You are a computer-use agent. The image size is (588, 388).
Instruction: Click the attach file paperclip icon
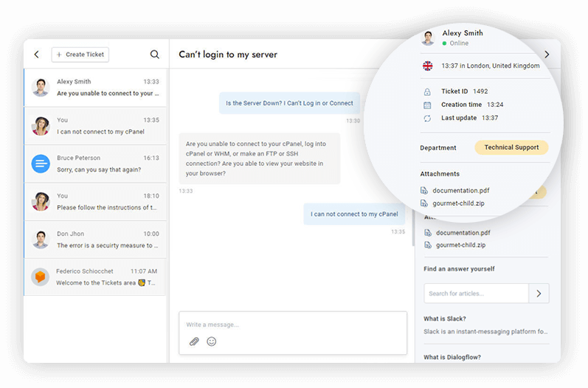(194, 342)
